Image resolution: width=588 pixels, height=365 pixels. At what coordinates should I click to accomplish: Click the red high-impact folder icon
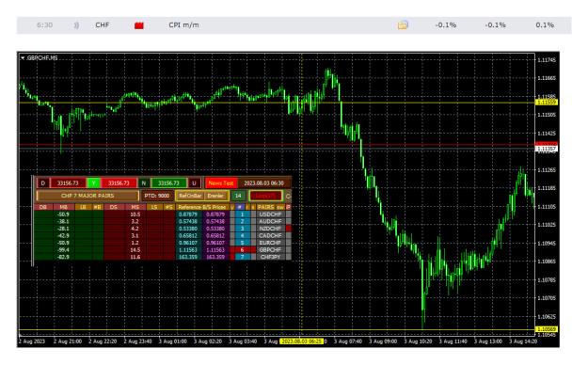(x=139, y=25)
